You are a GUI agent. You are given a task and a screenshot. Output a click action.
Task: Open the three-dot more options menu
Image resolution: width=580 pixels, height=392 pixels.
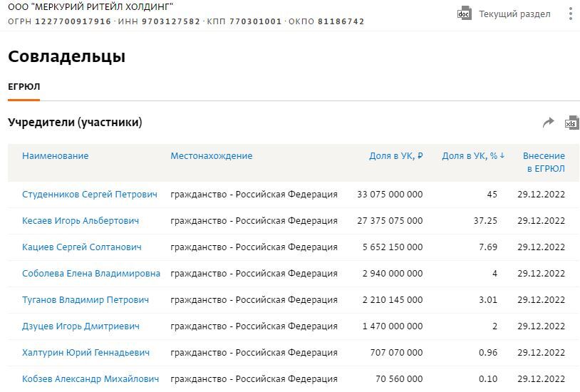pyautogui.click(x=570, y=14)
